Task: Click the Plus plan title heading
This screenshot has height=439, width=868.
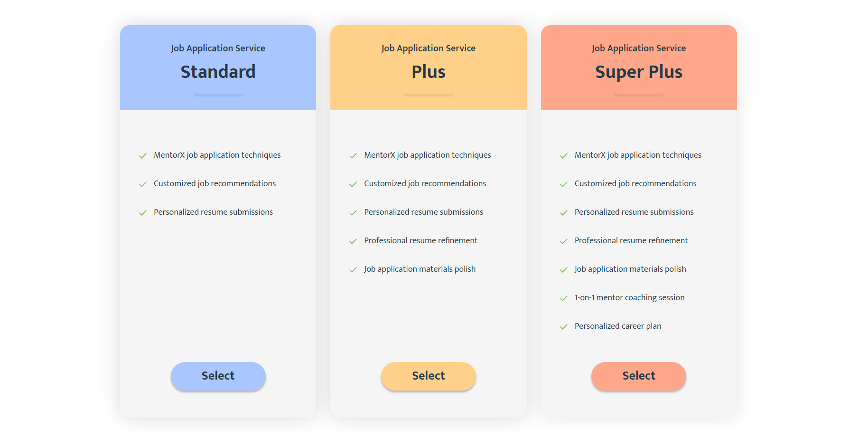Action: pyautogui.click(x=428, y=72)
